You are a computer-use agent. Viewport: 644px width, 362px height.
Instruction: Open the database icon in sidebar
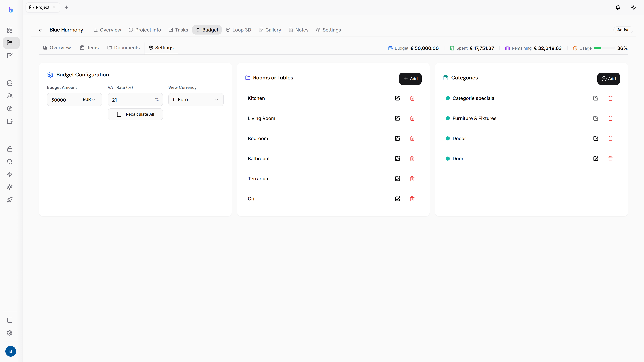click(x=10, y=83)
